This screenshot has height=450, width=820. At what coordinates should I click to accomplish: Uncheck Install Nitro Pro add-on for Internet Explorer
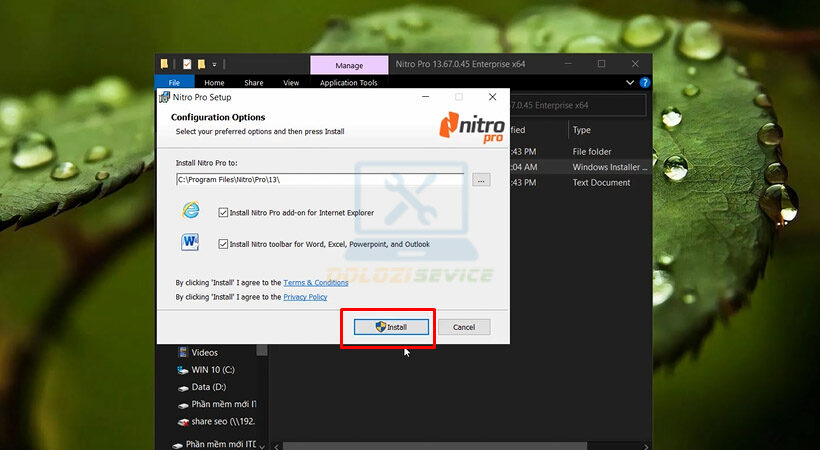click(223, 212)
